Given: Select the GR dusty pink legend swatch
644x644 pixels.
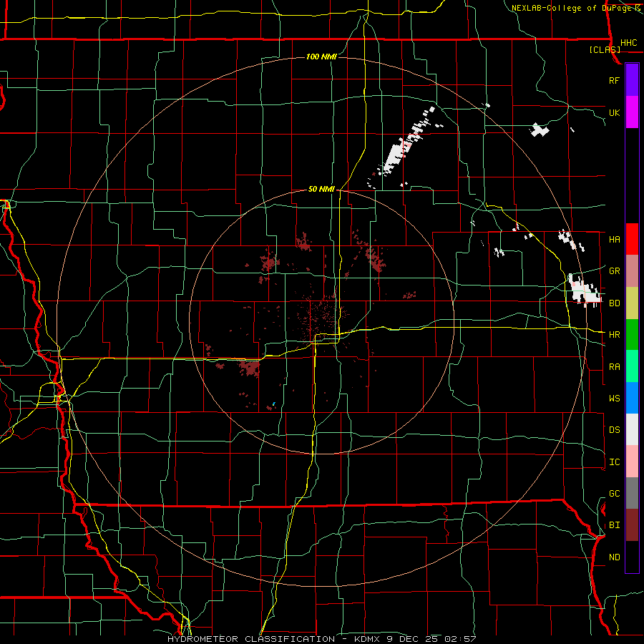Looking at the screenshot, I should click(x=632, y=270).
